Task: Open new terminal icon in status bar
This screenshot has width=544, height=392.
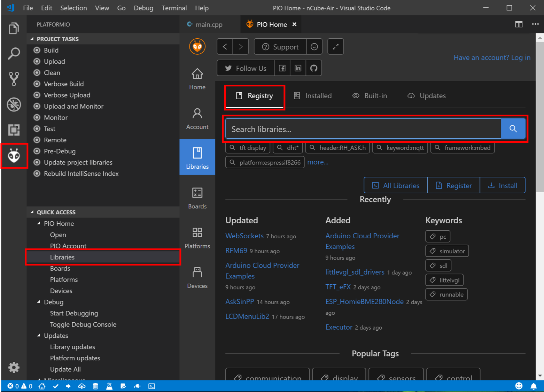Action: 152,386
